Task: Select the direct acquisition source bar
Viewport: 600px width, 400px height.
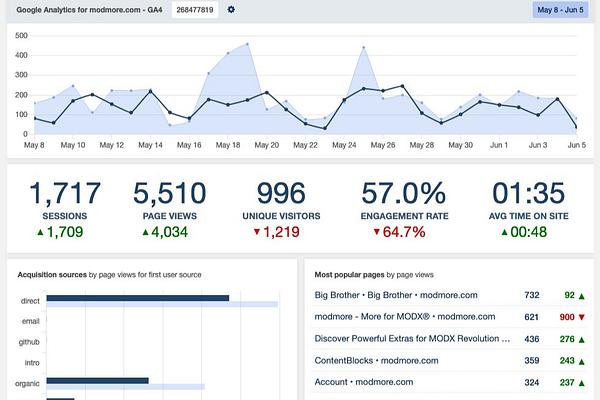Action: click(x=138, y=298)
